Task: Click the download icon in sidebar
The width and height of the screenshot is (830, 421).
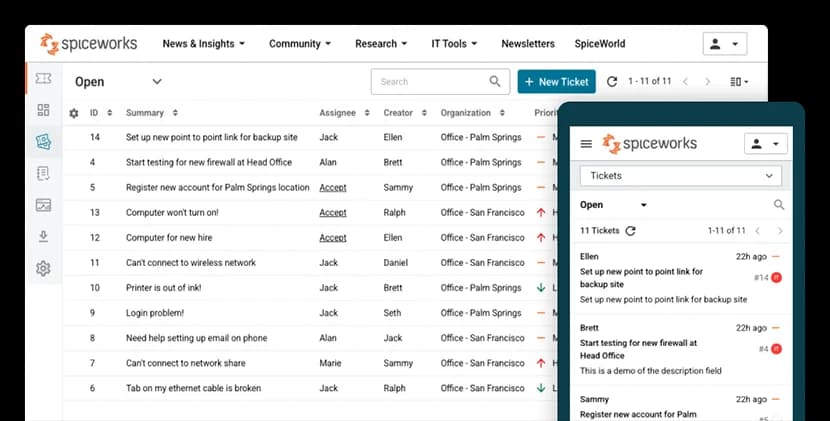Action: point(43,236)
